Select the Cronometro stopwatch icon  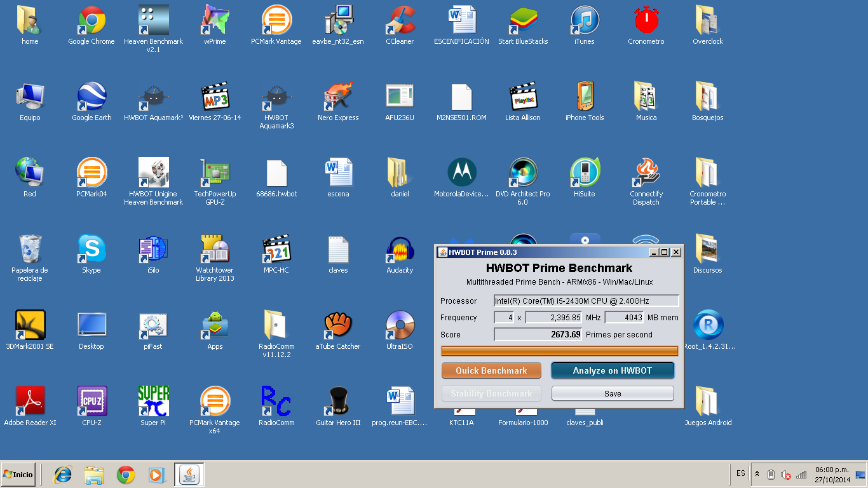pos(646,25)
